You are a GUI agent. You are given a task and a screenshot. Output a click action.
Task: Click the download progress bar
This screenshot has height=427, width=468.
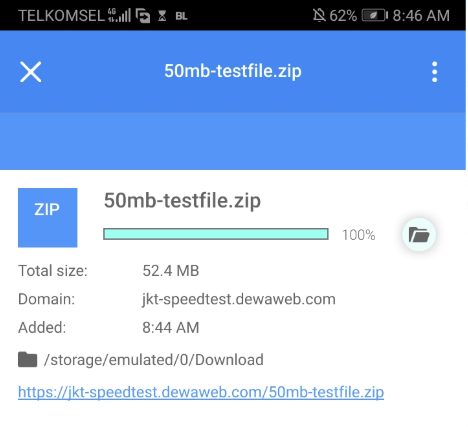(x=216, y=234)
